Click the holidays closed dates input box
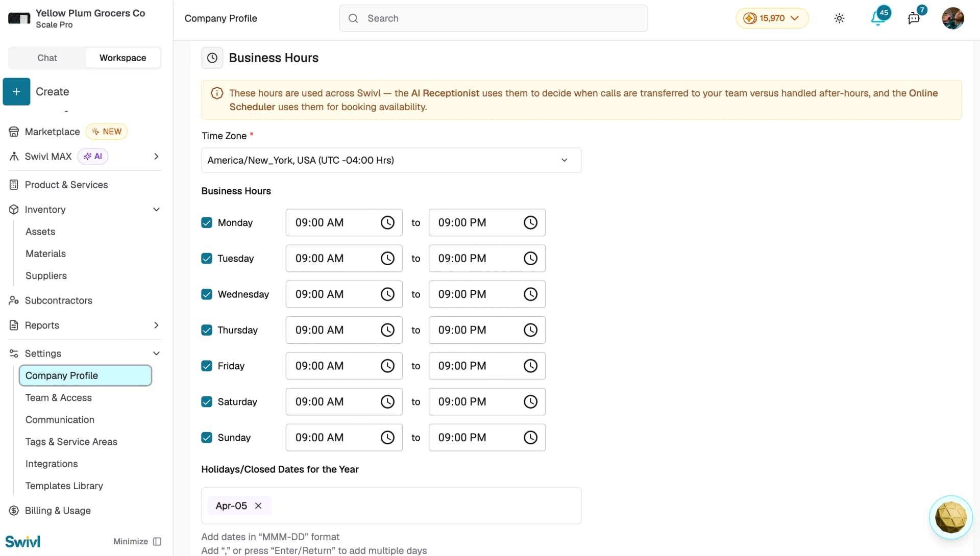Image resolution: width=980 pixels, height=556 pixels. point(391,506)
